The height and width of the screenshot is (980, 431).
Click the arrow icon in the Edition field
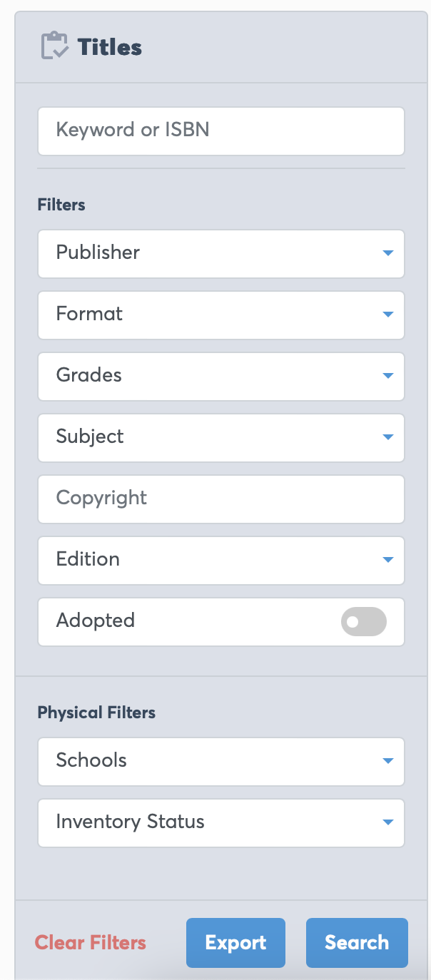coord(388,560)
